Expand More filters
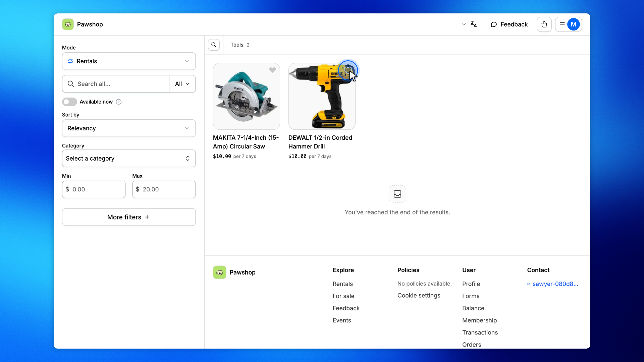Viewport: 644px width, 362px height. [x=129, y=217]
